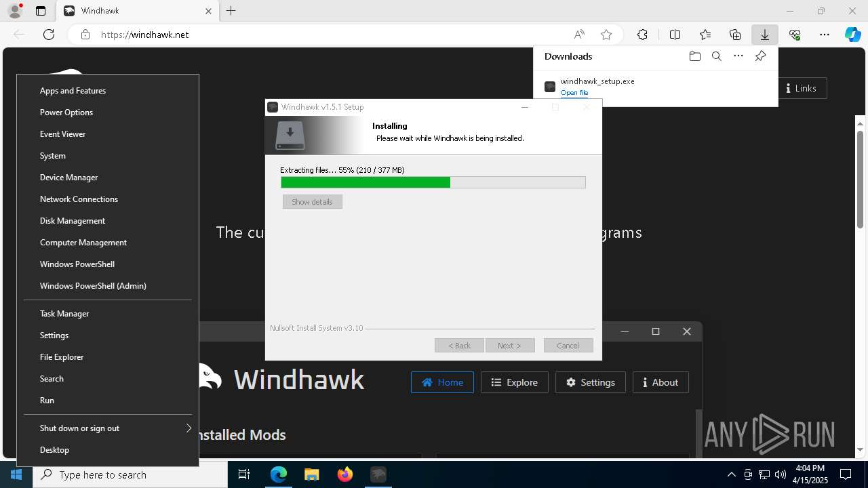Open File Explorer menu entry
Image resolution: width=868 pixels, height=488 pixels.
(x=108, y=357)
